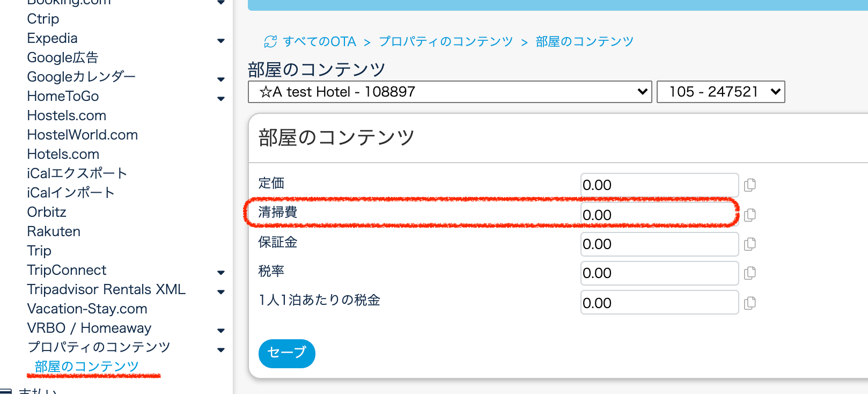Viewport: 868px width, 394px height.
Task: Click the セーブ save button
Action: 286,353
